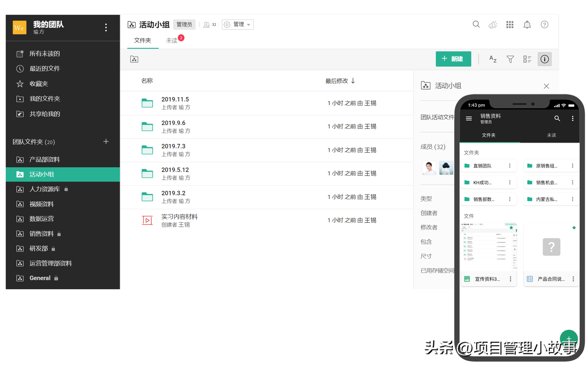Select 研发部 team folder
Screen dimensions: 588x366
(x=63, y=248)
